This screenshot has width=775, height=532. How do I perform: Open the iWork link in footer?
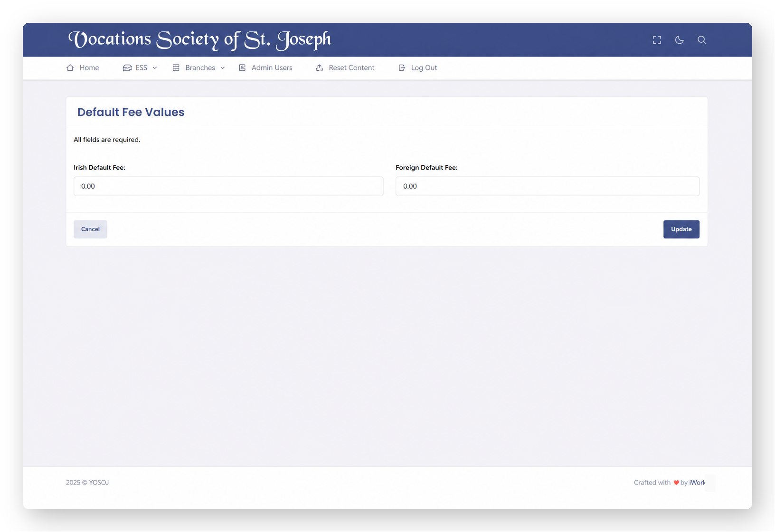(x=697, y=483)
